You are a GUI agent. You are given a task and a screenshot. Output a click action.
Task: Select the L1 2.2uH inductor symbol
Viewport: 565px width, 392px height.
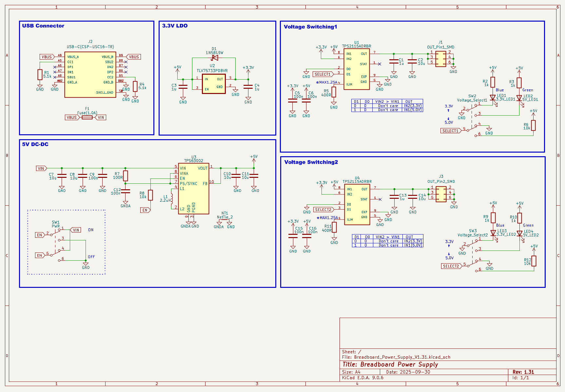click(171, 199)
